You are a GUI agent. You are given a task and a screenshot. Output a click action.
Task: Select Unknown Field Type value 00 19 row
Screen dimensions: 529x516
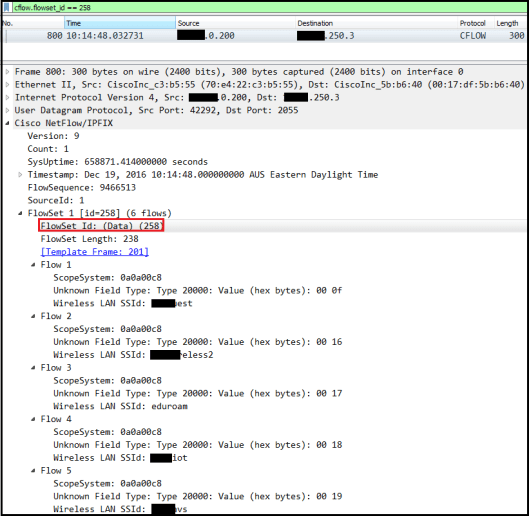[x=198, y=496]
